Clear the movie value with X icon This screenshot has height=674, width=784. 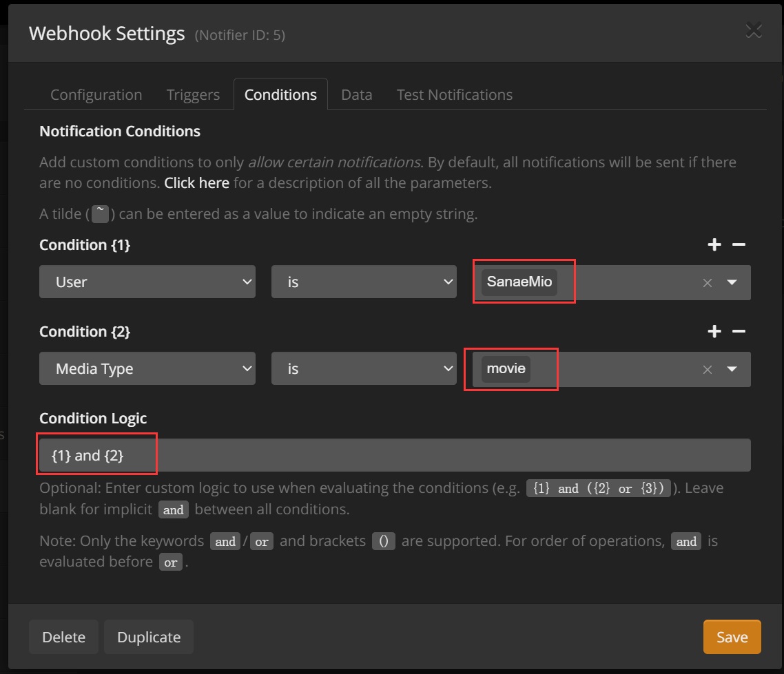707,370
